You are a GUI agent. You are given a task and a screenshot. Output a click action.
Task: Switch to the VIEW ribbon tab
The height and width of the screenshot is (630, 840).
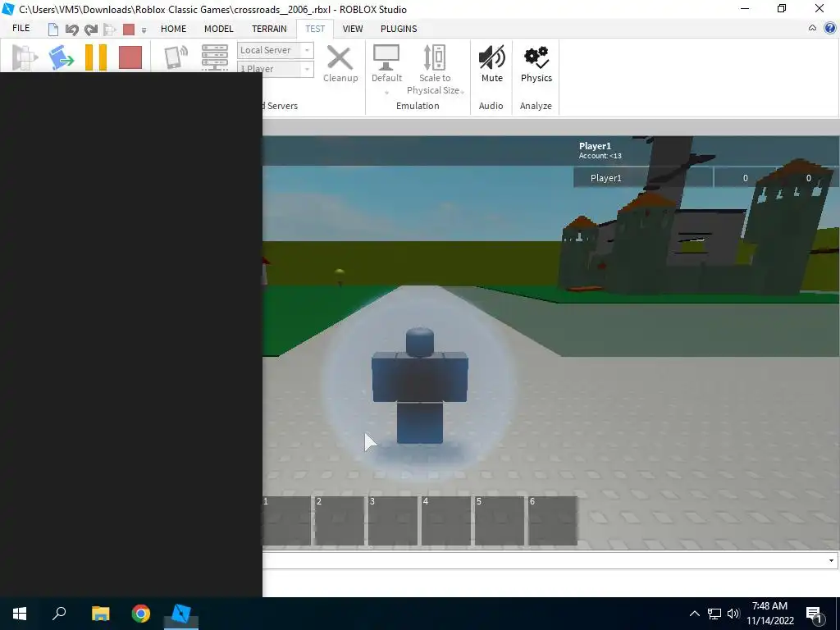click(353, 29)
